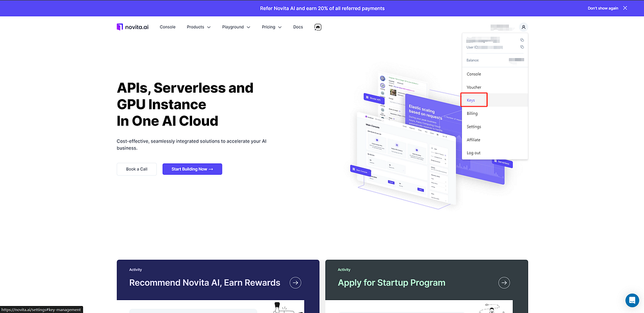Open Console in the top navigation
644x313 pixels.
point(167,27)
